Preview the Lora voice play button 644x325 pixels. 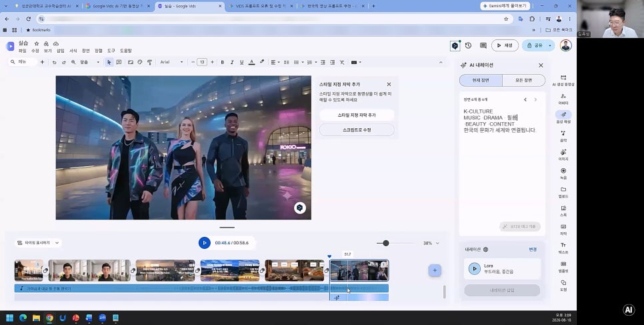(x=475, y=269)
